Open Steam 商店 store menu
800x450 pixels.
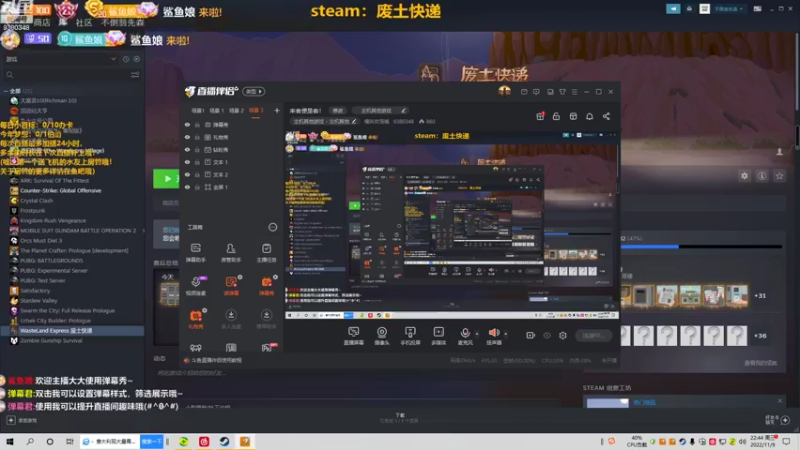tap(42, 22)
